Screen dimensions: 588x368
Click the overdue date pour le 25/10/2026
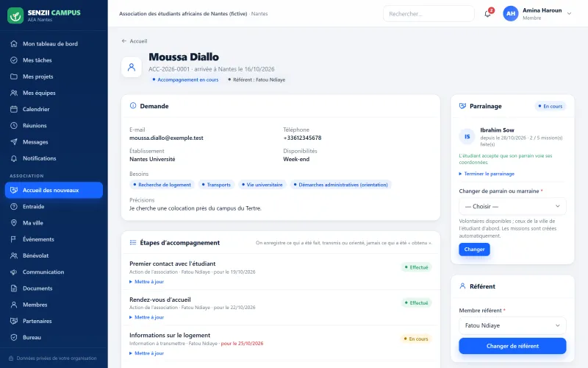point(242,343)
